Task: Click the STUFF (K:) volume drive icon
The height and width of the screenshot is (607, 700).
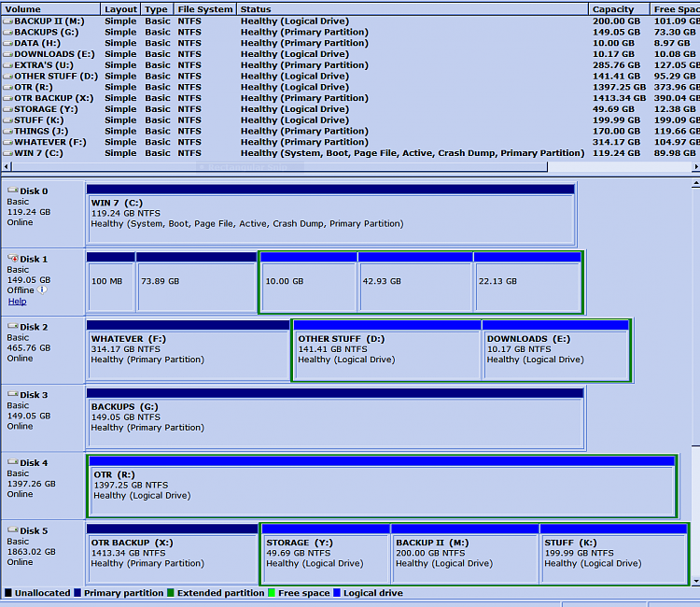Action: click(7, 120)
